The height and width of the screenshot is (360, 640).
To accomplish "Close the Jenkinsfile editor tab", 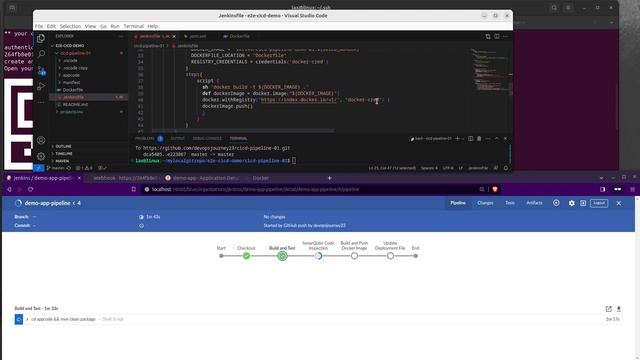I will (x=174, y=36).
